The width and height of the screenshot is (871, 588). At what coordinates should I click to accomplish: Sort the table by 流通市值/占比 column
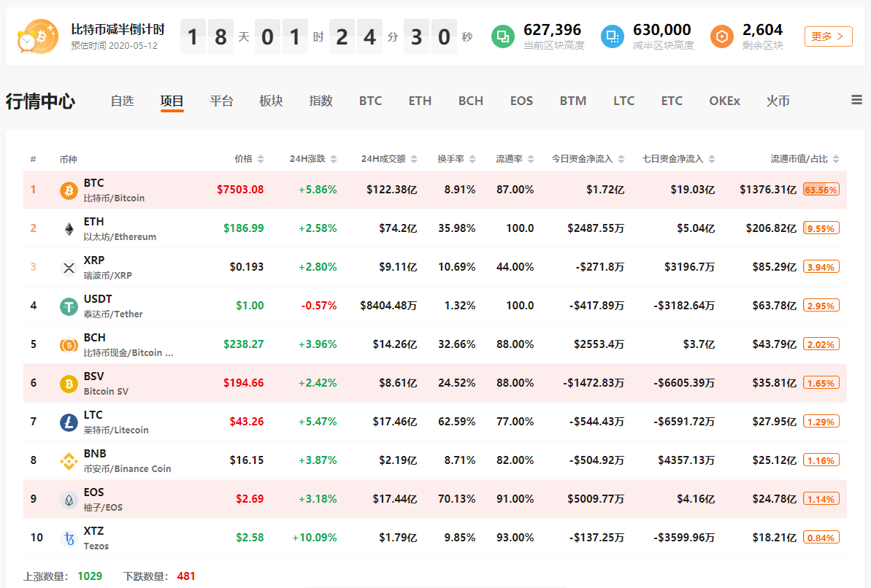(x=805, y=159)
